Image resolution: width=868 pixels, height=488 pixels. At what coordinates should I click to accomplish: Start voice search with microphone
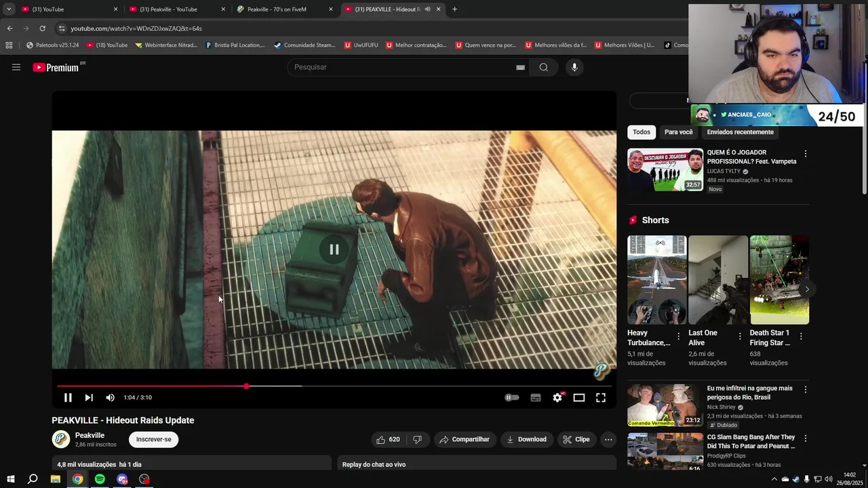(x=574, y=67)
